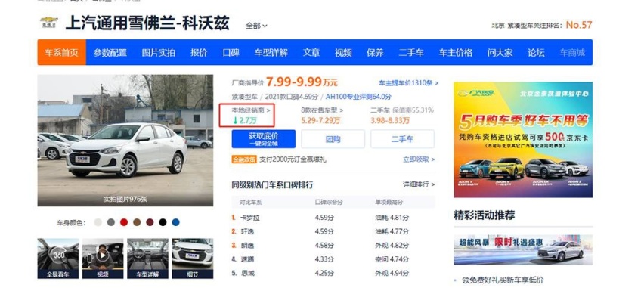
Task: Click the 二手车 outlined button
Action: [402, 139]
